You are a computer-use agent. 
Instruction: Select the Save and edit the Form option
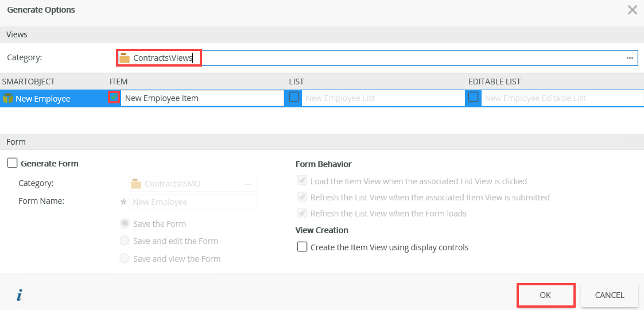tap(125, 241)
